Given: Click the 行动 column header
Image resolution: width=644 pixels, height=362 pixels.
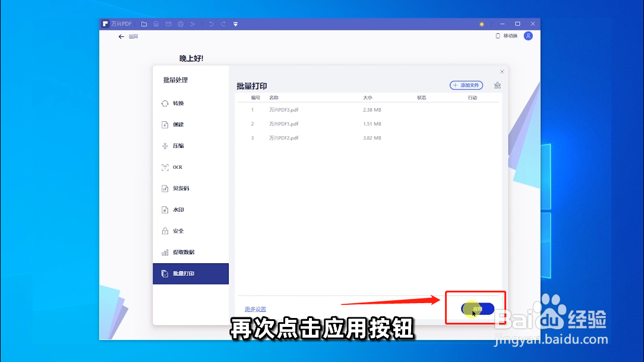Looking at the screenshot, I should click(x=472, y=98).
